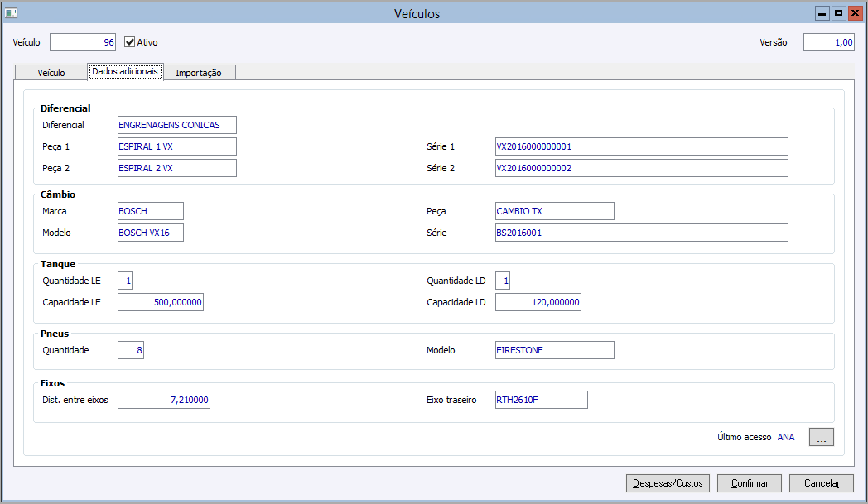This screenshot has height=504, width=868.
Task: Click the Eixo traseiro field
Action: pos(541,400)
